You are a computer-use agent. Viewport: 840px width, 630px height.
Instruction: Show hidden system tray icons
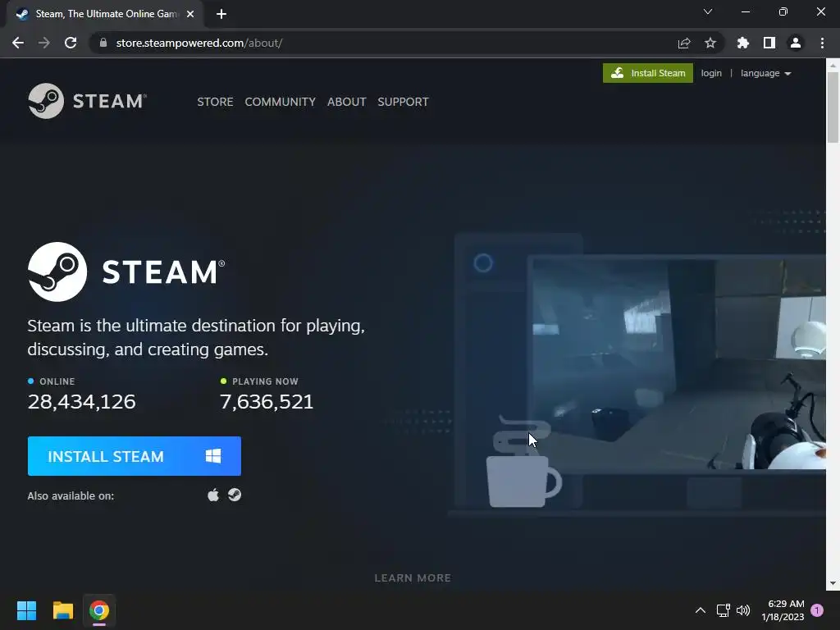click(701, 610)
